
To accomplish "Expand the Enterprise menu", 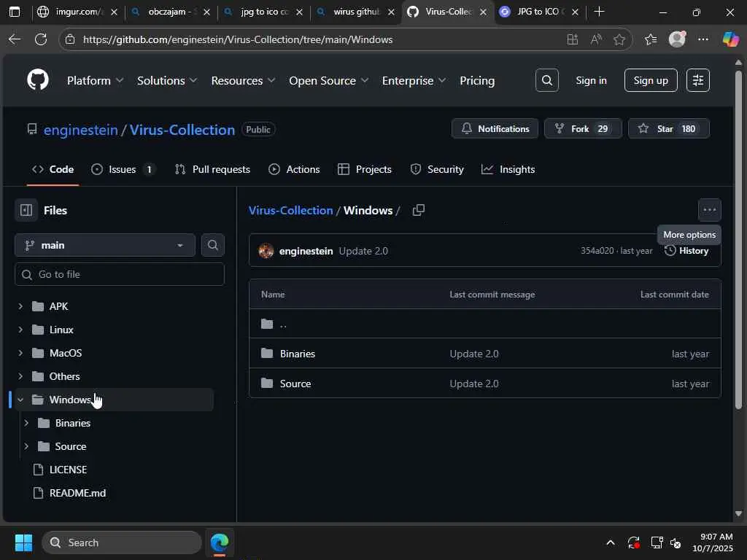I will pyautogui.click(x=414, y=80).
